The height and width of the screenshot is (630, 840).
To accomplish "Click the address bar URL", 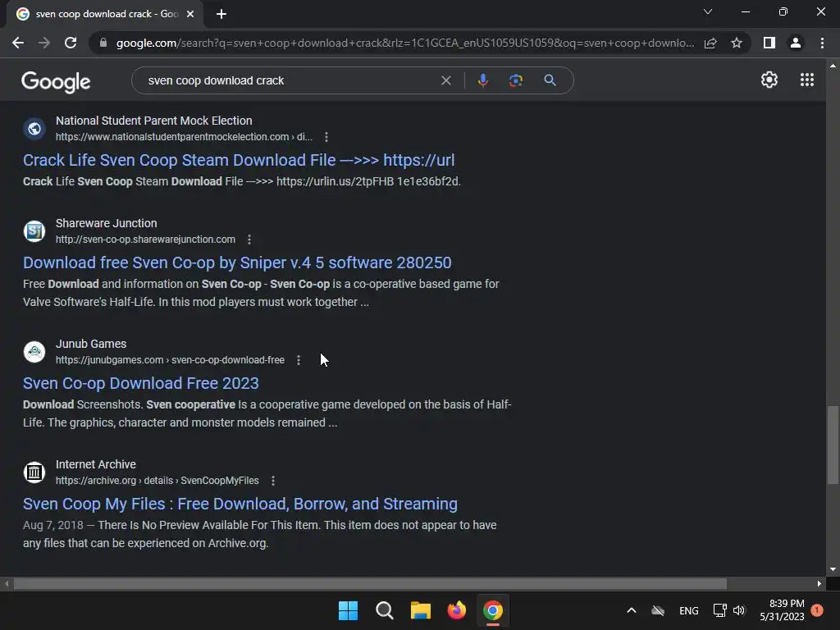I will click(404, 43).
